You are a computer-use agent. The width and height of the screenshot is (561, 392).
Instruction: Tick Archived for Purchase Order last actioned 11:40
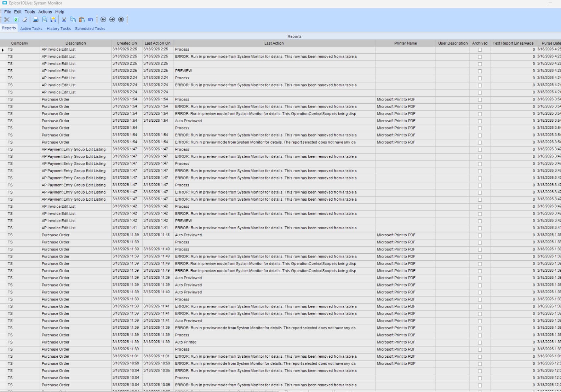(x=480, y=292)
